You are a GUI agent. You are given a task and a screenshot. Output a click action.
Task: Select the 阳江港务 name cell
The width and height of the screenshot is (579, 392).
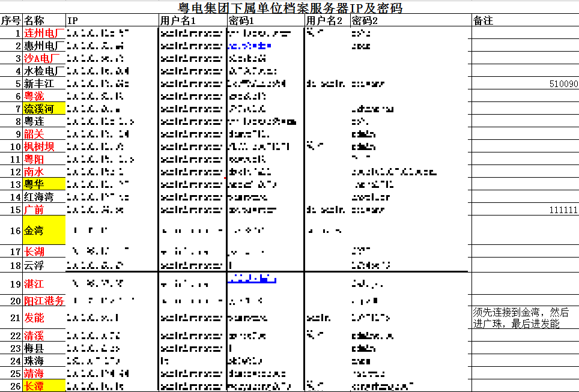pyautogui.click(x=44, y=301)
